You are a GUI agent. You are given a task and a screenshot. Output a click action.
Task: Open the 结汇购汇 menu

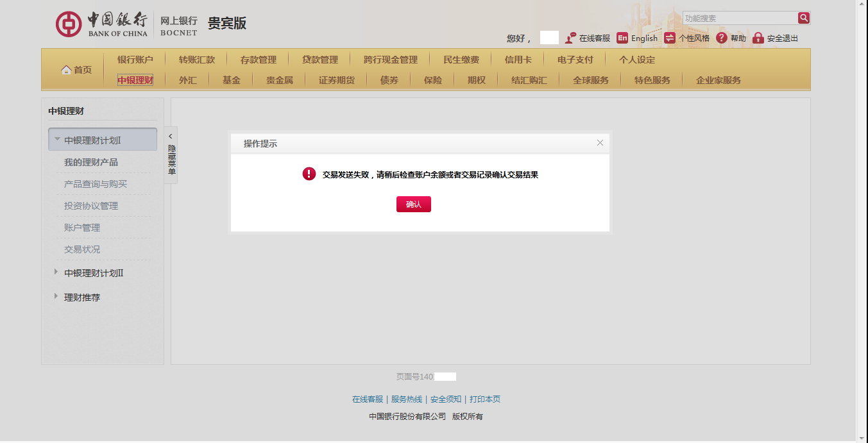click(529, 80)
